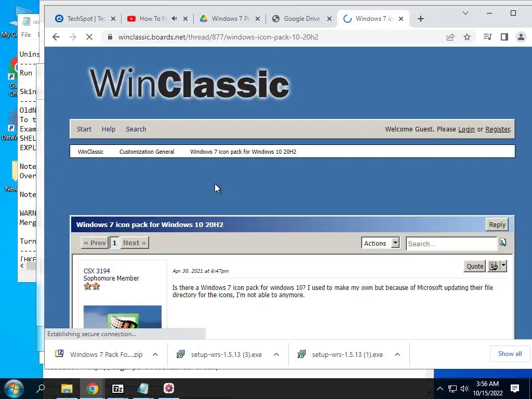Open the notepad app in the taskbar
The width and height of the screenshot is (532, 399).
coord(143,389)
